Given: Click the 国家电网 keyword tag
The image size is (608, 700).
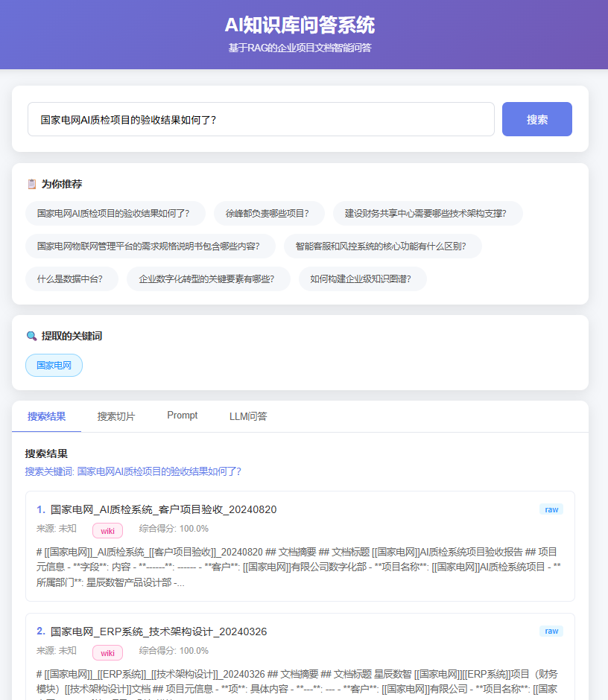Looking at the screenshot, I should [x=54, y=365].
